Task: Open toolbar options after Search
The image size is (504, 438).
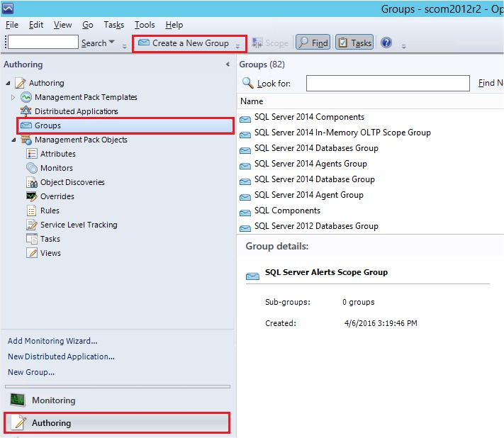Action: [124, 47]
